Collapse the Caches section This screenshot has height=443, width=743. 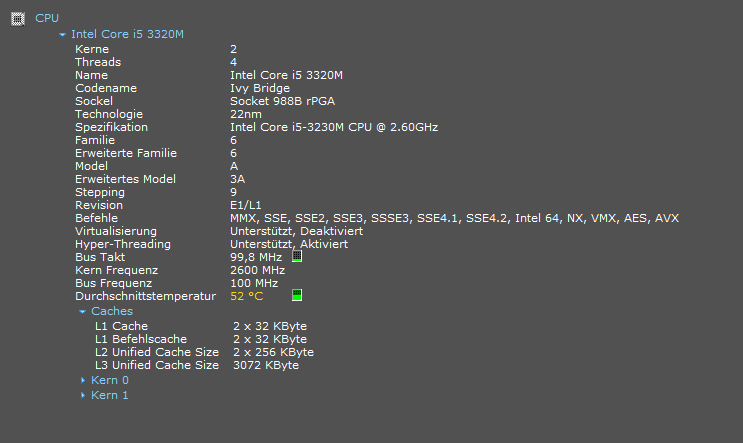point(82,312)
